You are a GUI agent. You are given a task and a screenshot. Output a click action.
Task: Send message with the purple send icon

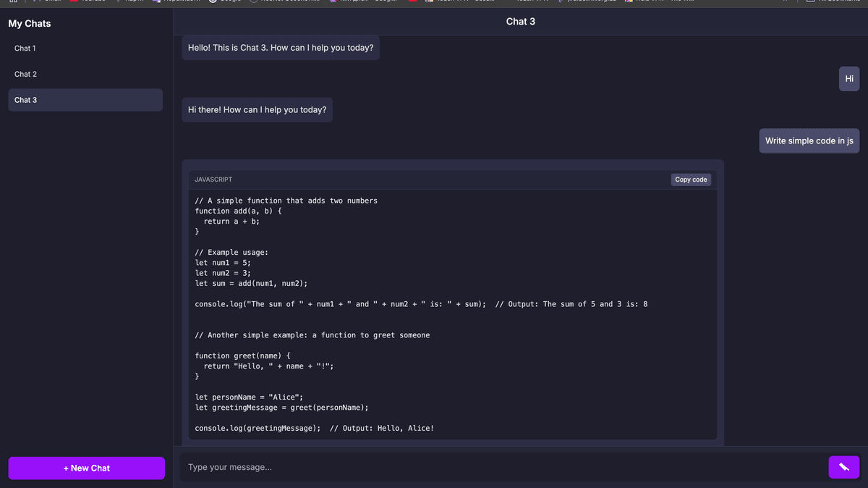click(843, 468)
